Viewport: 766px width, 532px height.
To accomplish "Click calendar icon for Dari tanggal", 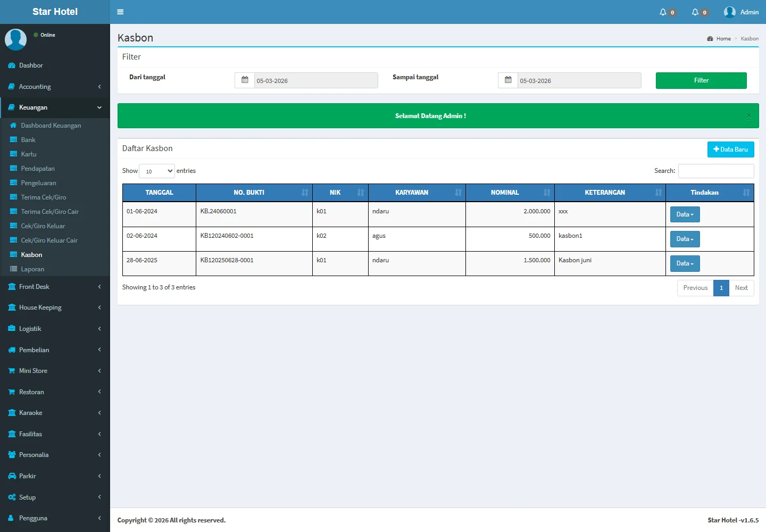I will [245, 80].
